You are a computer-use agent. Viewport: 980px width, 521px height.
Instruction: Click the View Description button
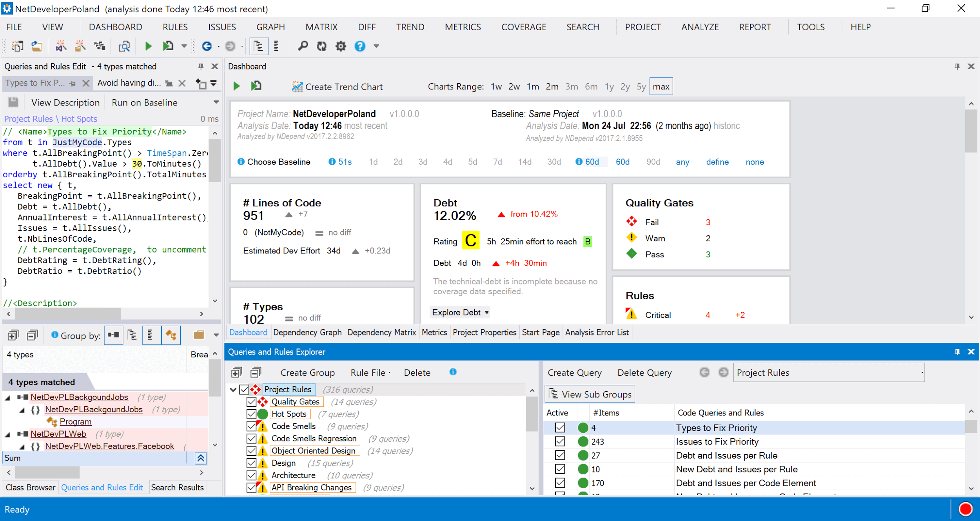[x=65, y=102]
